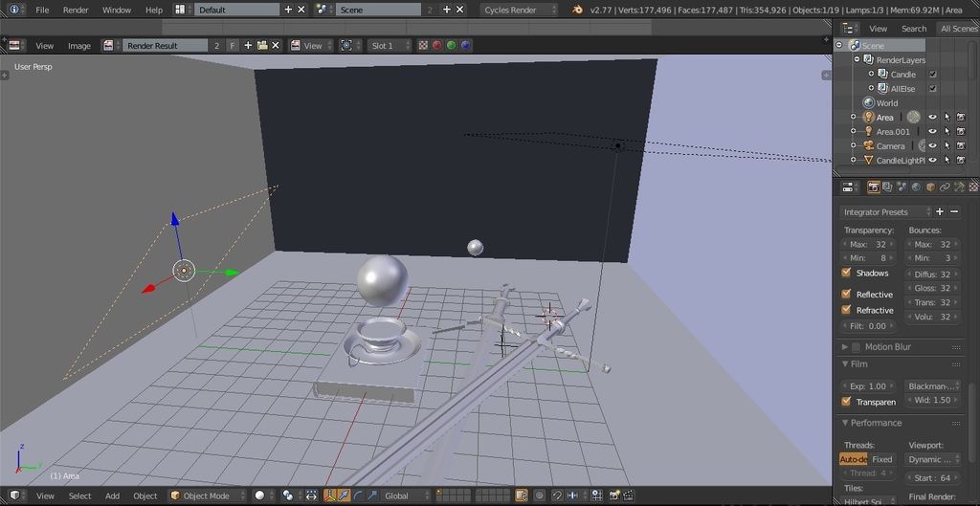Hide the Area lamp via eye icon
This screenshot has height=506, width=980.
click(x=932, y=118)
